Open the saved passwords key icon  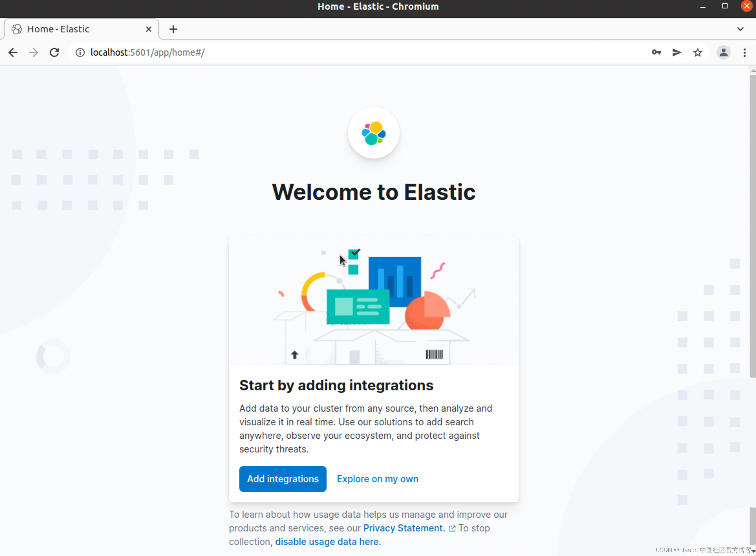coord(656,52)
